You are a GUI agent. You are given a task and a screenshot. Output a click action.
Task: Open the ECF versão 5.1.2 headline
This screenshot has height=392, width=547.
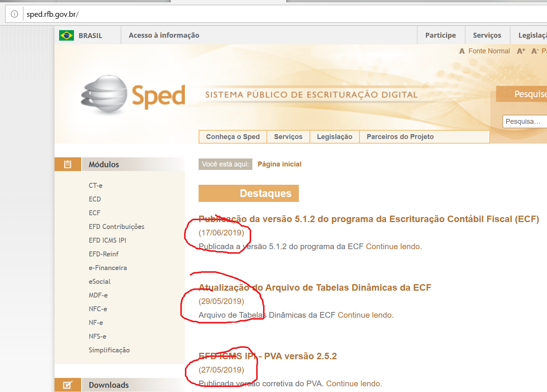coord(369,219)
